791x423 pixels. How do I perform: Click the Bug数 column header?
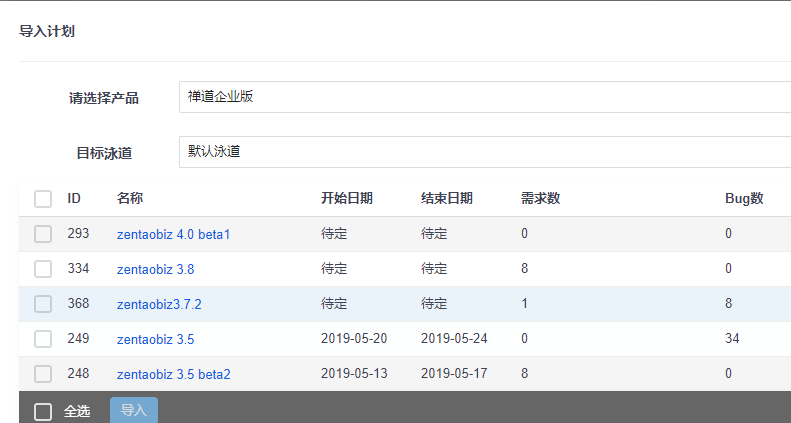744,198
